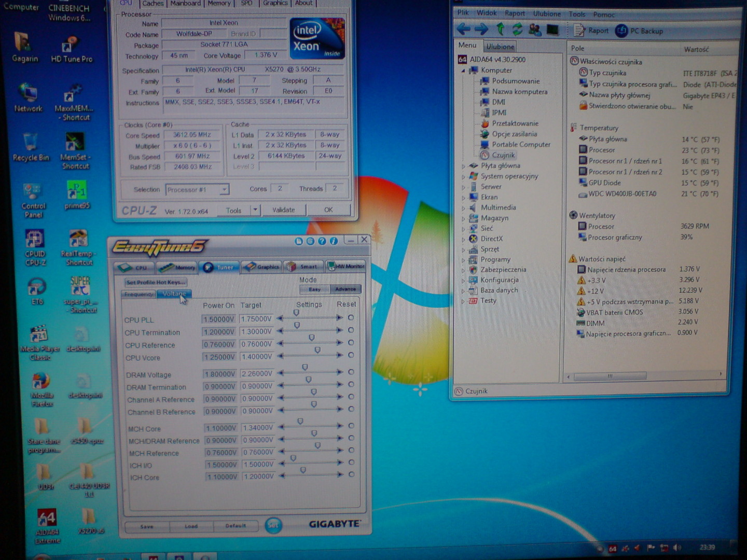The image size is (747, 560).
Task: Open HD Tune Pro desktop shortcut
Action: [x=72, y=49]
